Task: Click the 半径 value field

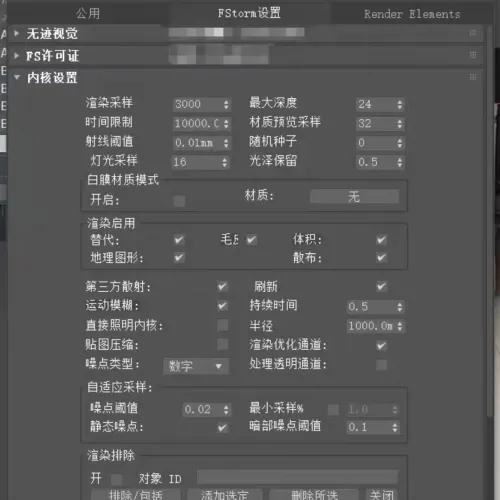Action: click(371, 326)
